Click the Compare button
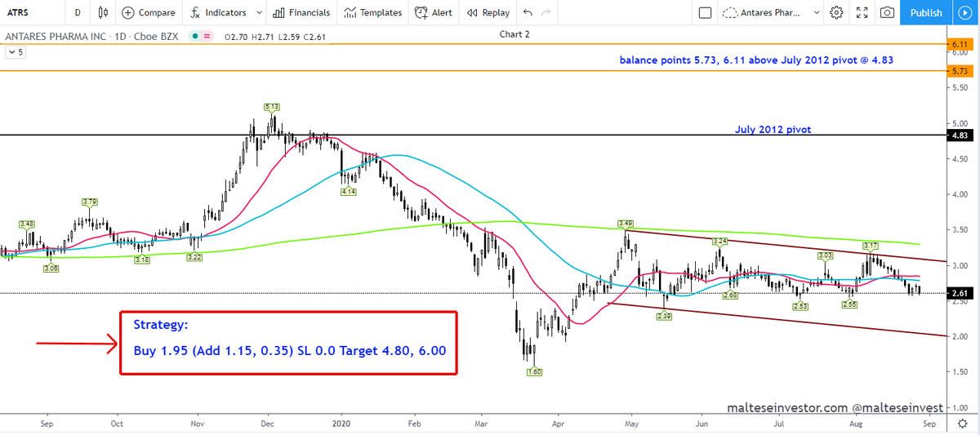 pyautogui.click(x=149, y=12)
